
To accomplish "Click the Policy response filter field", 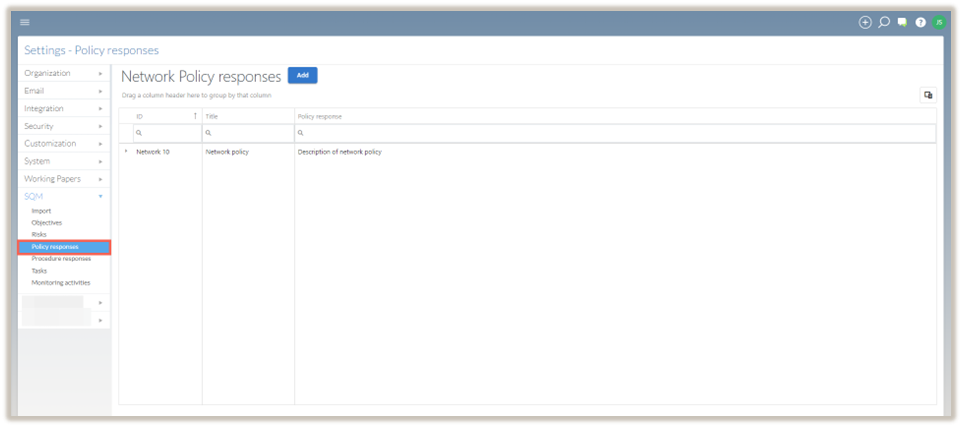I will (615, 133).
